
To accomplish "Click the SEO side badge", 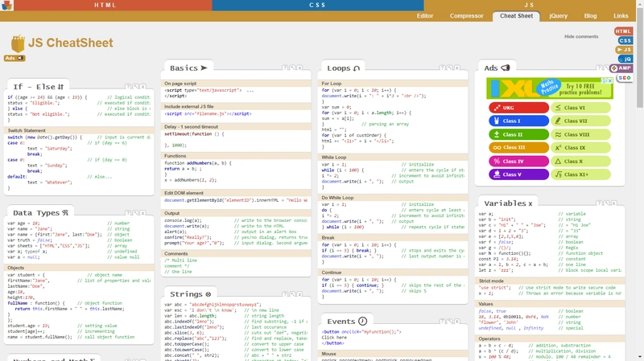I will click(x=625, y=77).
